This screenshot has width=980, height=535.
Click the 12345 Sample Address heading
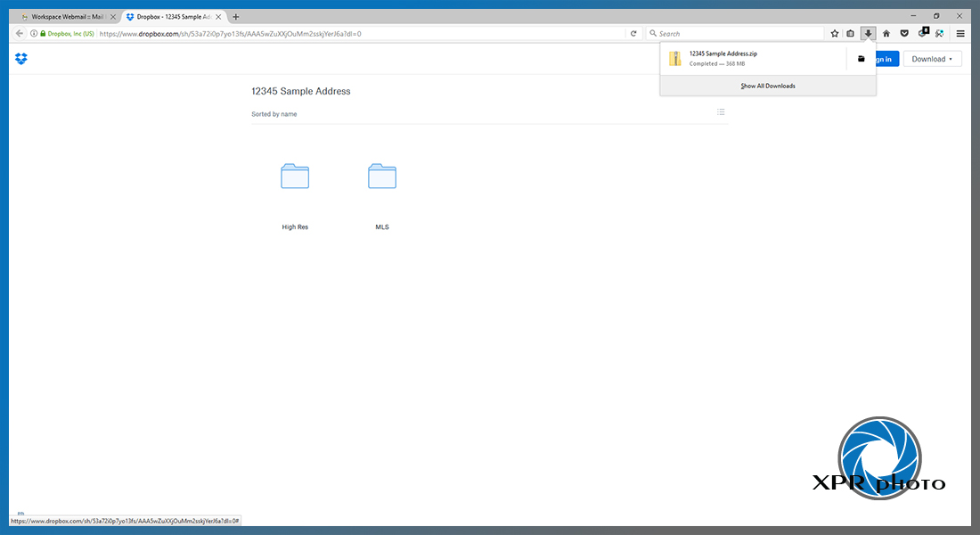(300, 91)
